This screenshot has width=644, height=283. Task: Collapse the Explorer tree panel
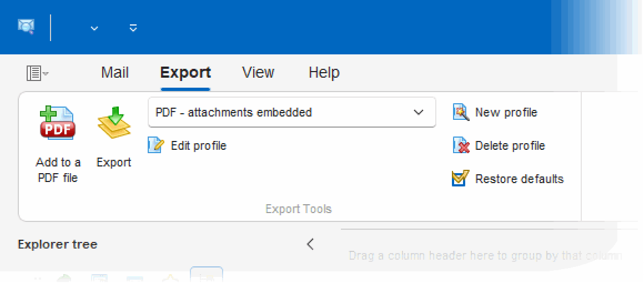pyautogui.click(x=310, y=244)
